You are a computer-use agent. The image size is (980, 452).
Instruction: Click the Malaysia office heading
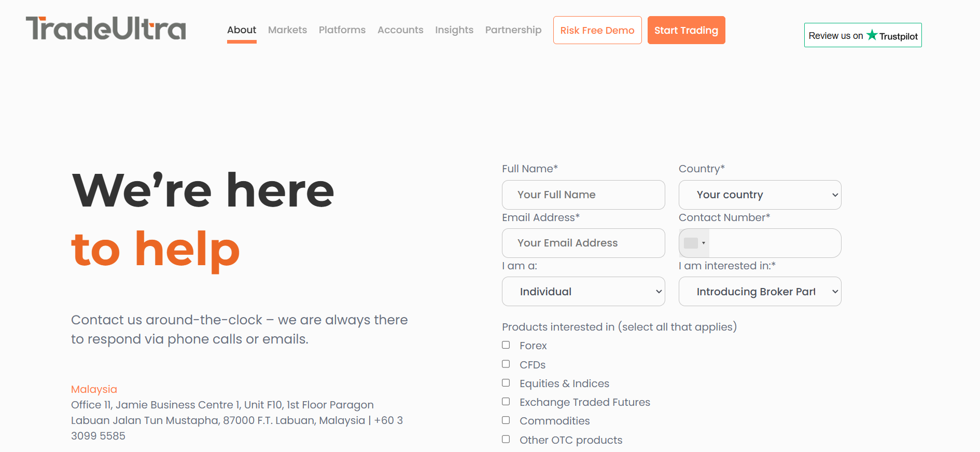click(x=94, y=389)
